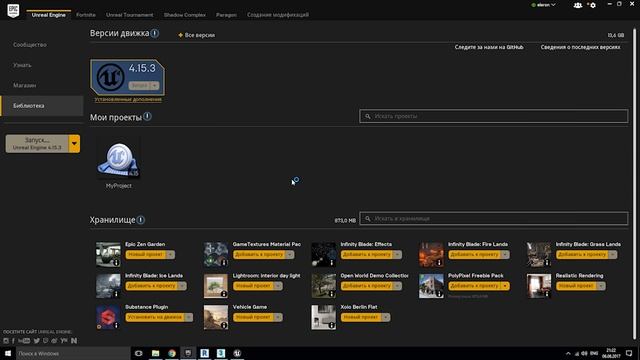The image size is (640, 360).
Task: Go to Узнать in the sidebar
Action: coord(22,65)
